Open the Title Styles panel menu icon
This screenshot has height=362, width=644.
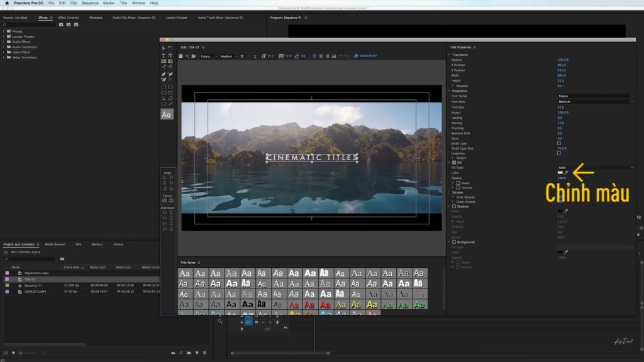coord(198,263)
